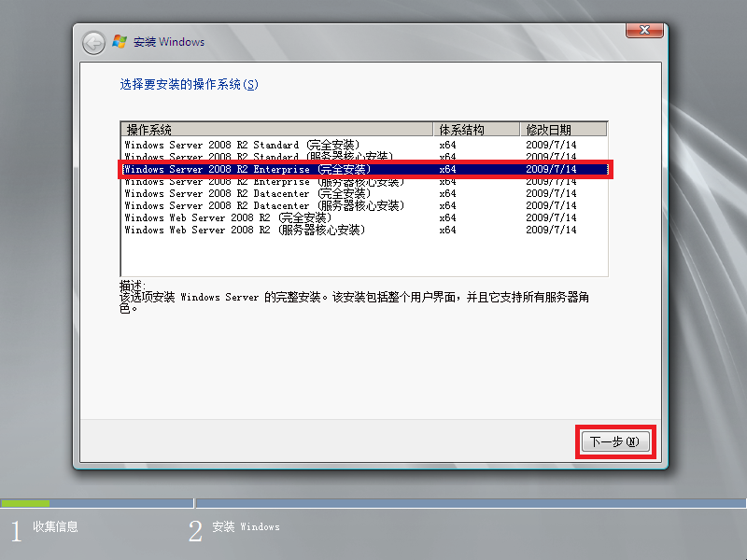747x560 pixels.
Task: Select Windows Server 2008 R2 Standard (完全安装)
Action: coord(364,145)
